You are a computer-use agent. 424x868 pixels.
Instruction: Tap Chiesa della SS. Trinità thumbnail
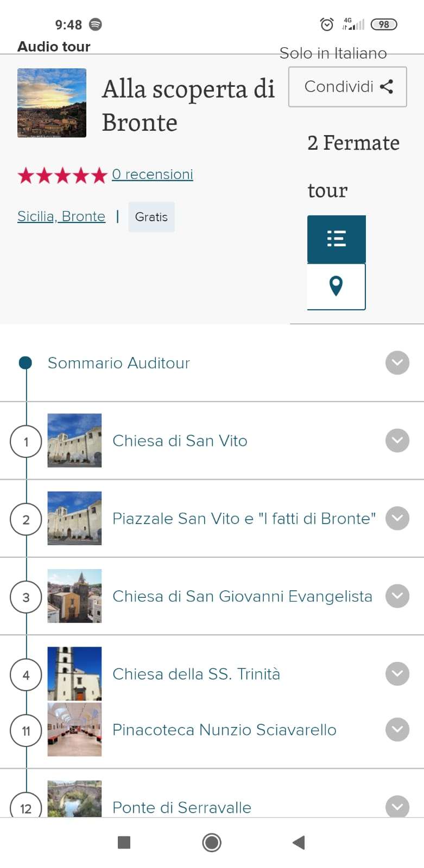coord(74,673)
